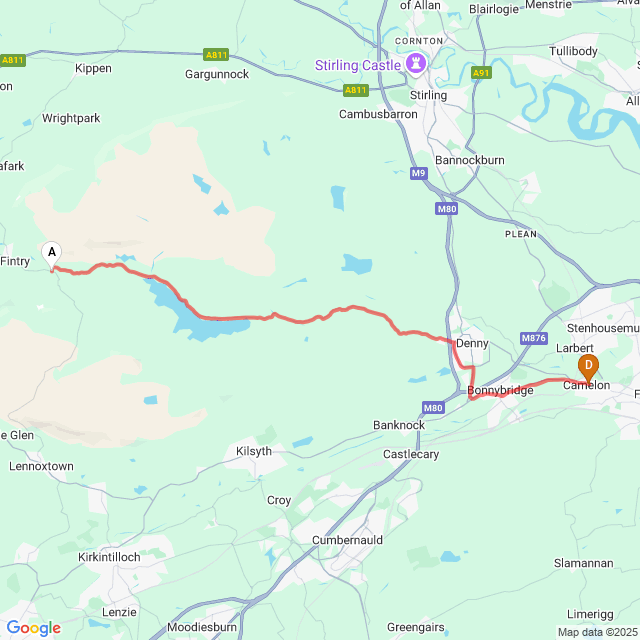Click the Kilsyth town label
The height and width of the screenshot is (640, 640).
point(254,451)
